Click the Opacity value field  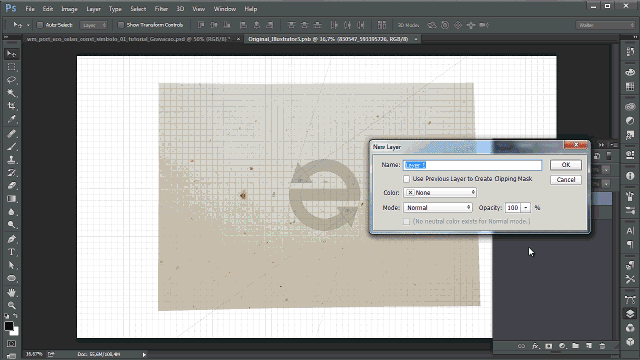[x=513, y=207]
